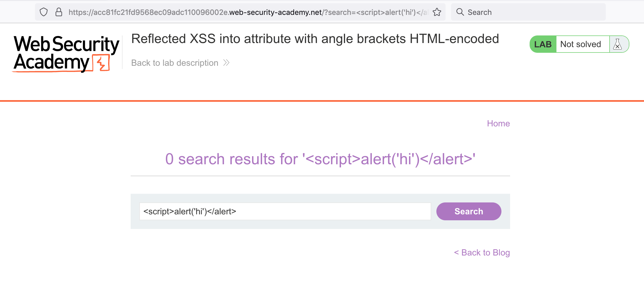The height and width of the screenshot is (282, 644).
Task: Focus the URL address bar text
Action: [248, 12]
